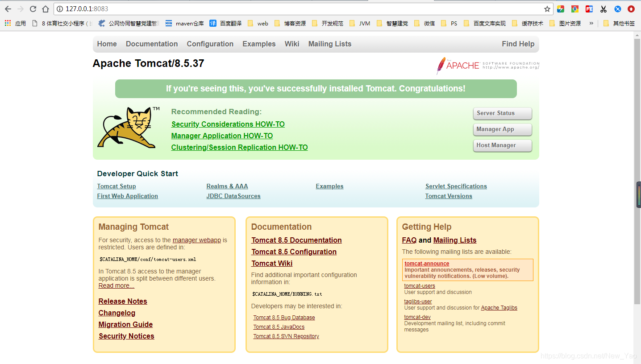Open the PS bookmarks folder
641x364 pixels.
tap(449, 23)
